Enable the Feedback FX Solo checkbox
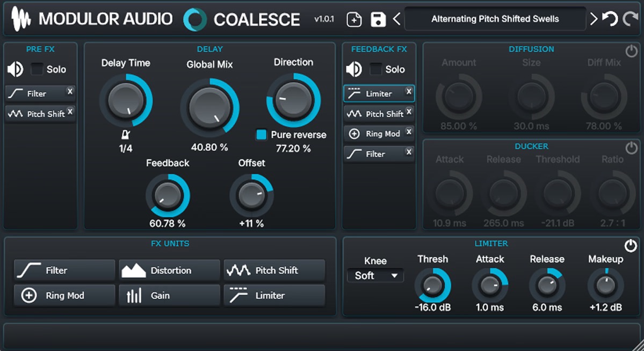This screenshot has width=644, height=351. coord(376,69)
